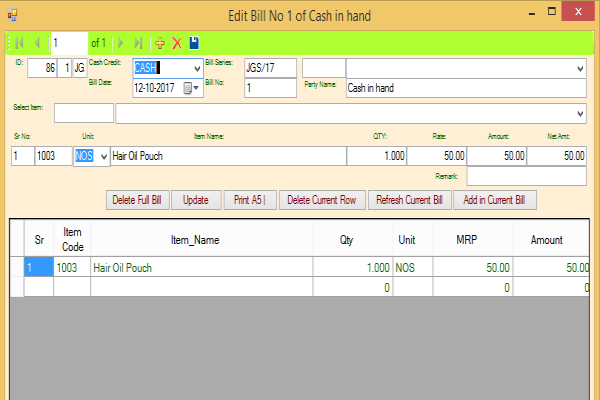Click Delete Current Row button
The width and height of the screenshot is (600, 400).
coord(322,200)
